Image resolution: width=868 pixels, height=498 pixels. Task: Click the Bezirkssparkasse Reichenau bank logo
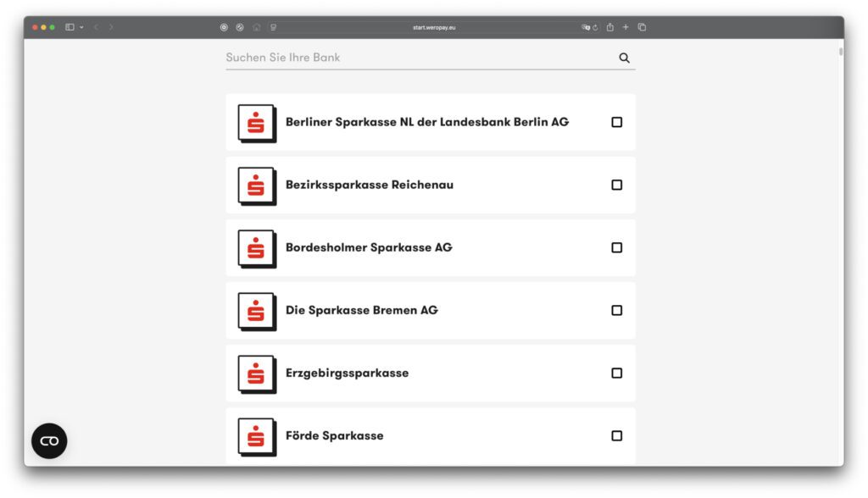point(256,185)
